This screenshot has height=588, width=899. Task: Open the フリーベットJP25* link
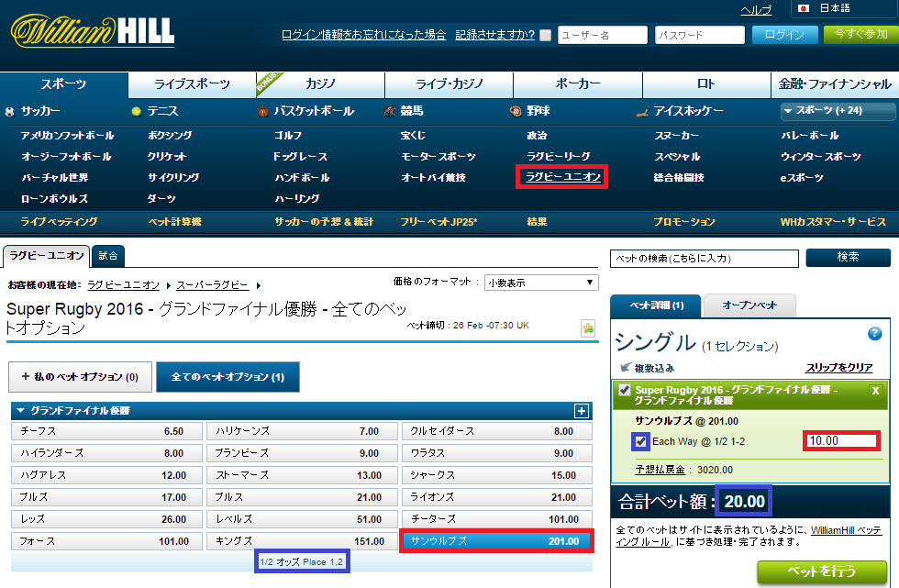[438, 222]
